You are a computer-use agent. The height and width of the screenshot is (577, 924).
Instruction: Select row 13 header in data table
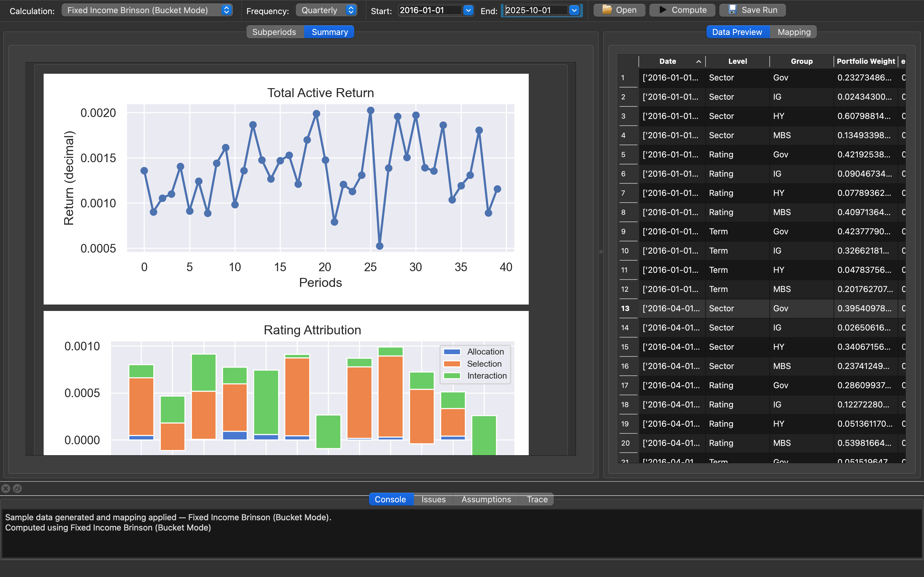tap(625, 308)
